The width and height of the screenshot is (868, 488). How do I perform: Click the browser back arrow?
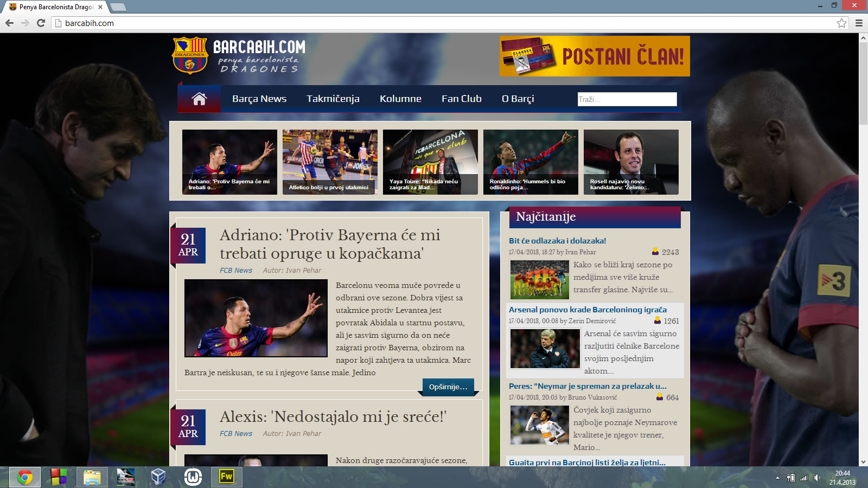point(9,23)
